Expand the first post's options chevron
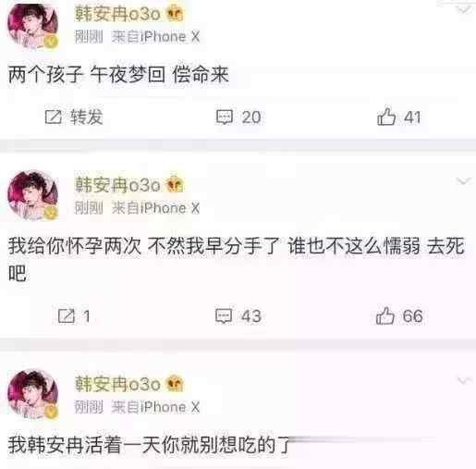476x469 pixels. click(x=463, y=10)
